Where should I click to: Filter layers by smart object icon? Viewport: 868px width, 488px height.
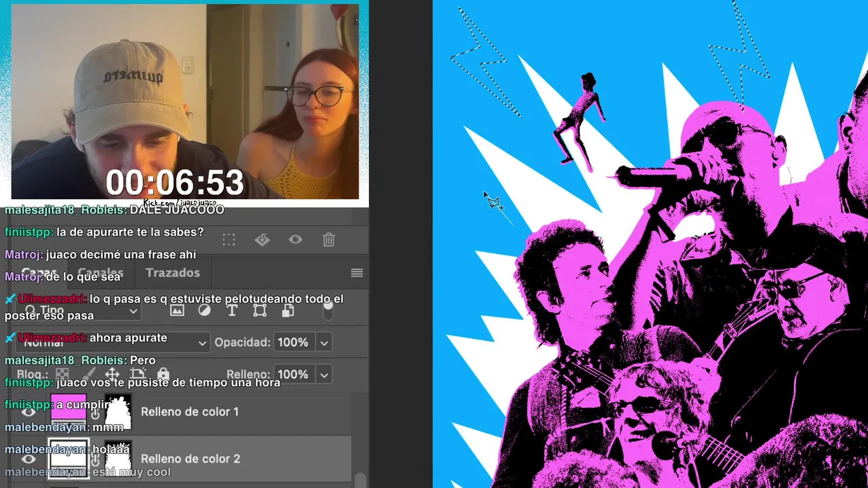[x=288, y=310]
